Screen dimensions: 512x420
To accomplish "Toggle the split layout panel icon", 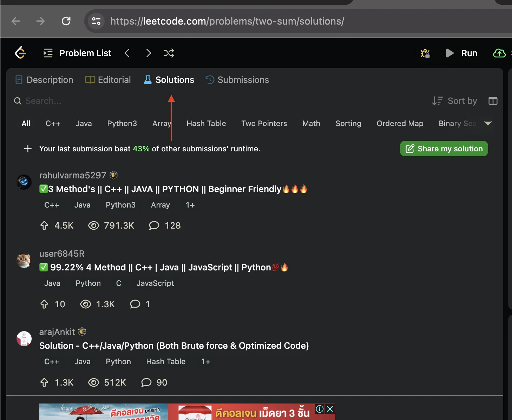I will coord(493,101).
